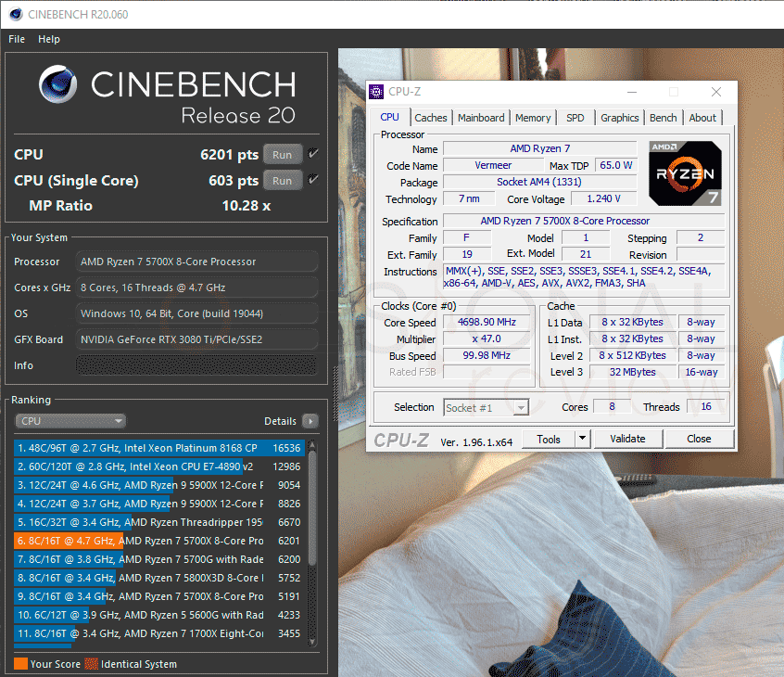Click the Close button in CPU-Z
Image resolution: width=784 pixels, height=677 pixels.
tap(699, 439)
